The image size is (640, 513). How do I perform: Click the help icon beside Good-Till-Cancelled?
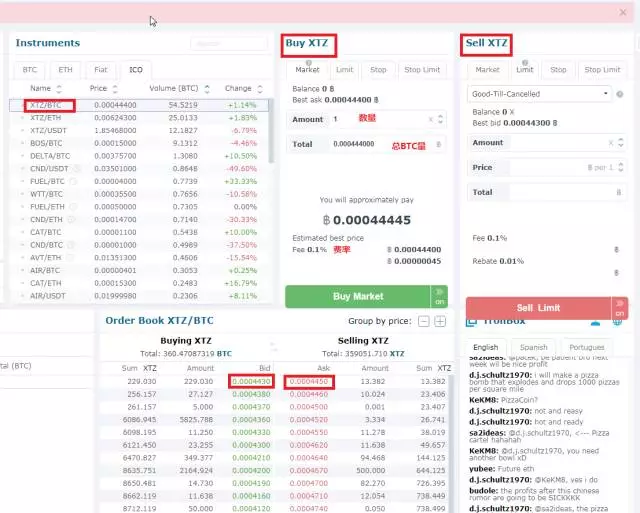pos(620,94)
